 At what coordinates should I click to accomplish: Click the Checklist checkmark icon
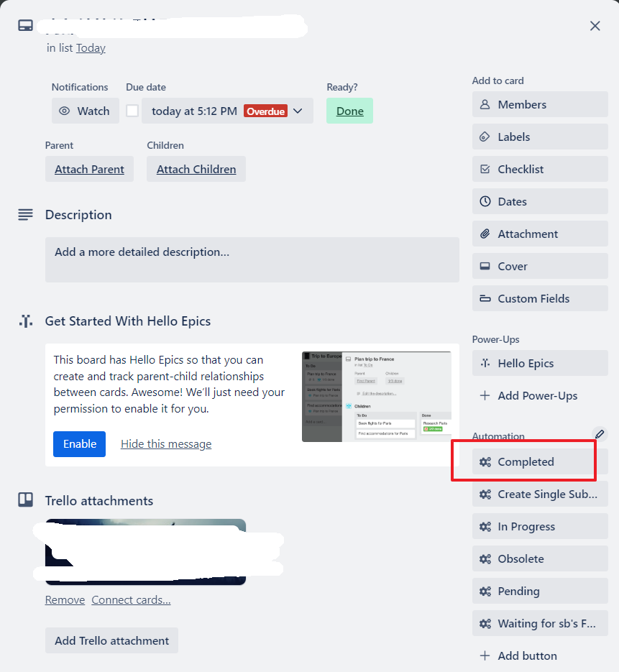coord(485,170)
